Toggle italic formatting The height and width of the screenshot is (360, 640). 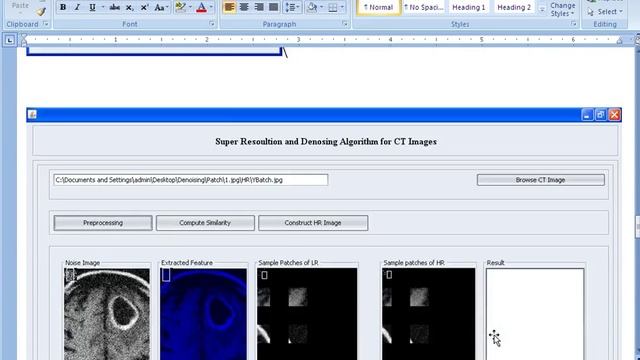(x=77, y=7)
